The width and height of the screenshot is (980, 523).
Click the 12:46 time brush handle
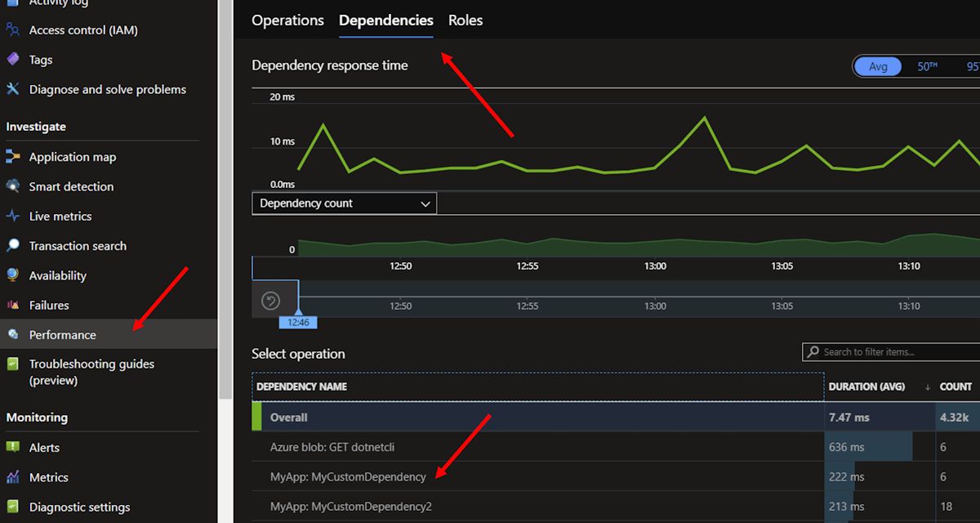[x=298, y=322]
